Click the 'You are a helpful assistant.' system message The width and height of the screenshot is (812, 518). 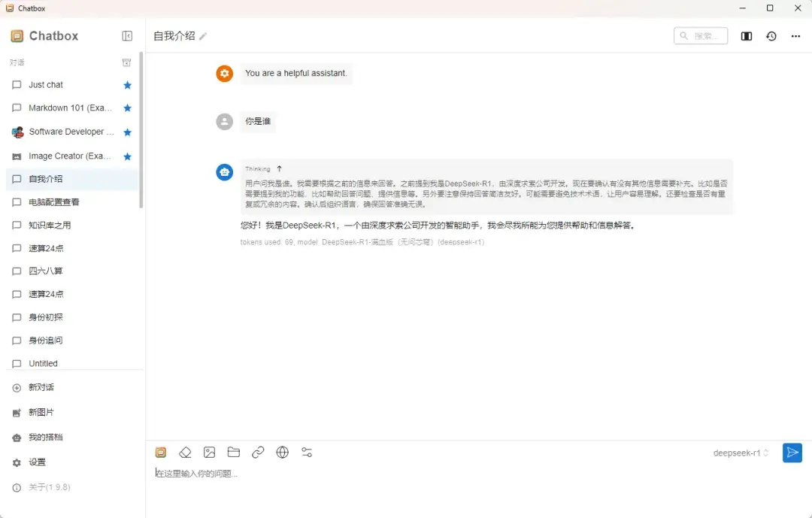tap(296, 73)
